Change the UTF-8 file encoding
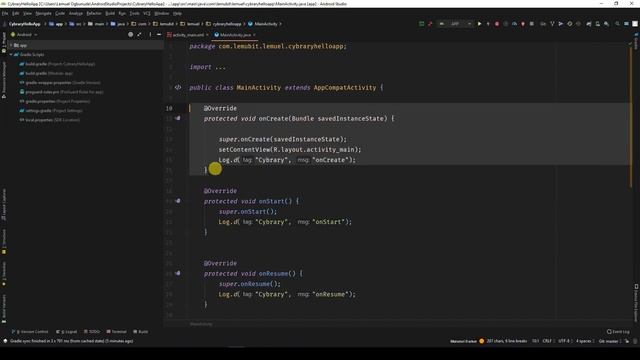640x360 pixels. pyautogui.click(x=564, y=341)
